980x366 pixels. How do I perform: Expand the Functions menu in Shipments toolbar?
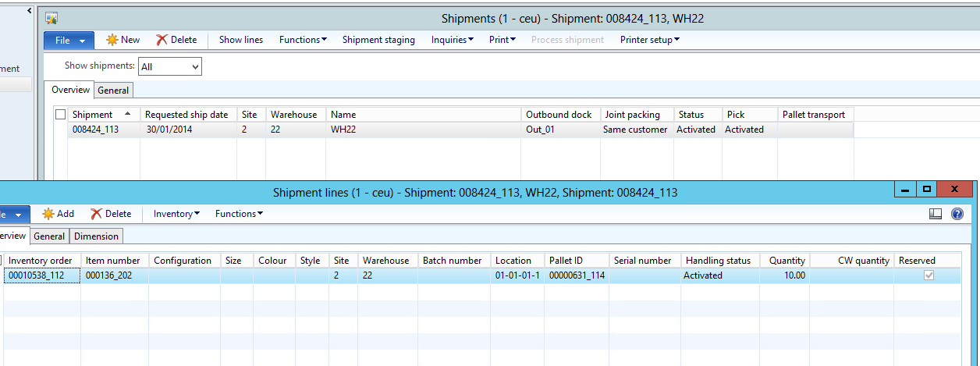[x=303, y=40]
